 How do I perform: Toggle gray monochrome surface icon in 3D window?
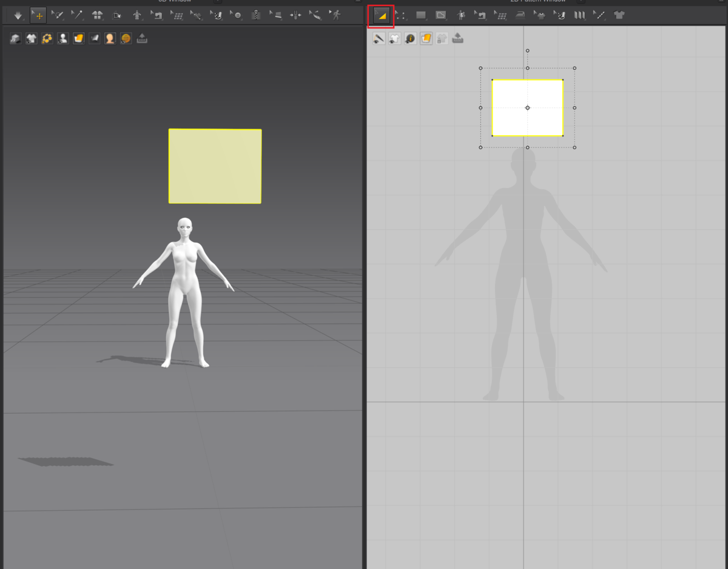pyautogui.click(x=95, y=39)
